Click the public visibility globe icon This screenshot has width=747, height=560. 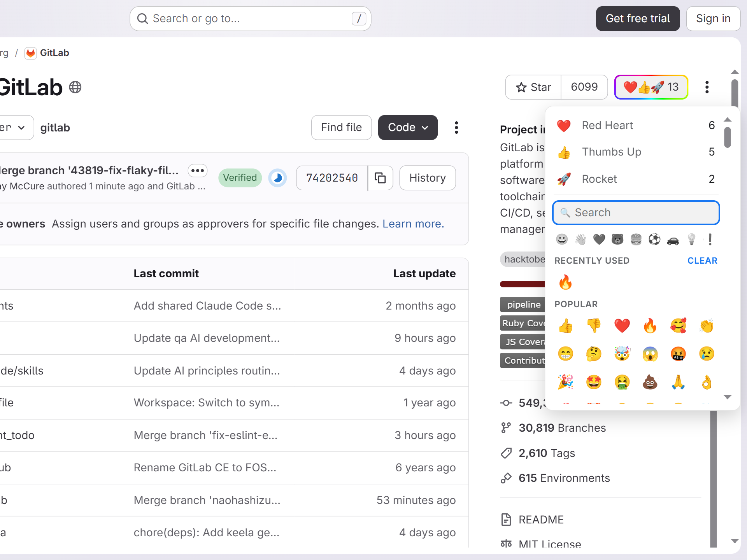click(x=75, y=87)
